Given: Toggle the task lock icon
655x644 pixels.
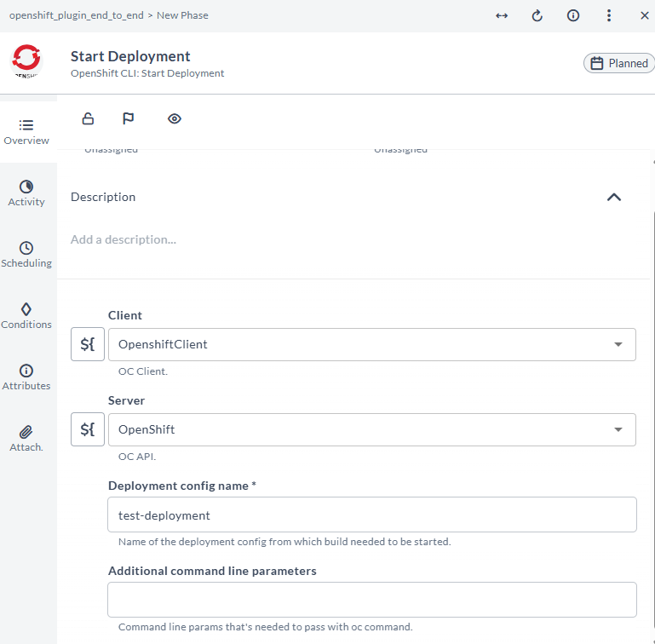Looking at the screenshot, I should (x=88, y=118).
